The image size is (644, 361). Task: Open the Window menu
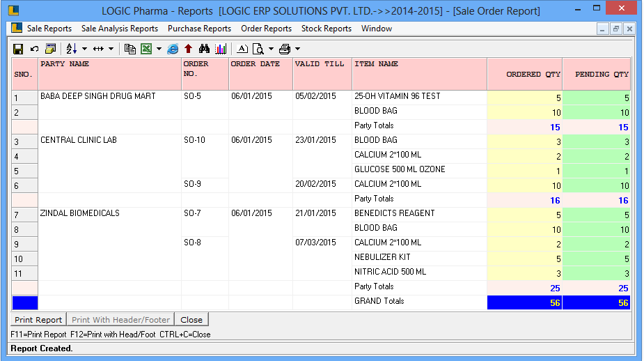(x=376, y=29)
